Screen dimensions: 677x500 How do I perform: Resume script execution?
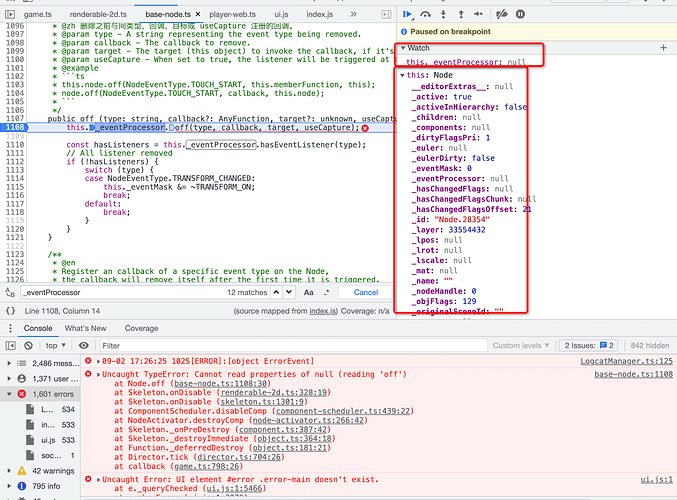coord(407,14)
